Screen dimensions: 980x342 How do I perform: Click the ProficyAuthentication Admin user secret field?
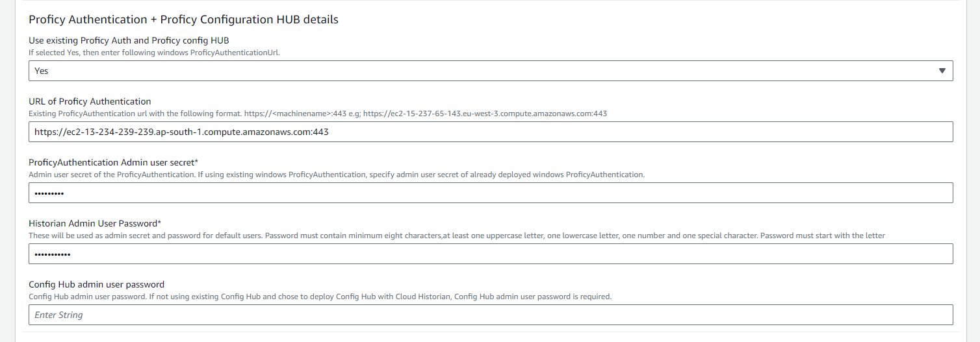click(491, 193)
